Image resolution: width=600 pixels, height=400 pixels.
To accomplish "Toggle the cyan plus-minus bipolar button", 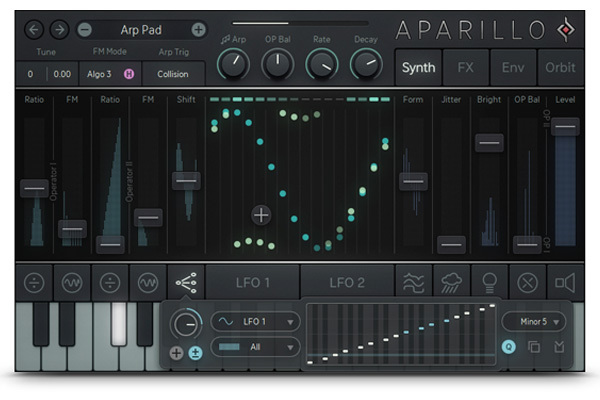I will pos(196,353).
